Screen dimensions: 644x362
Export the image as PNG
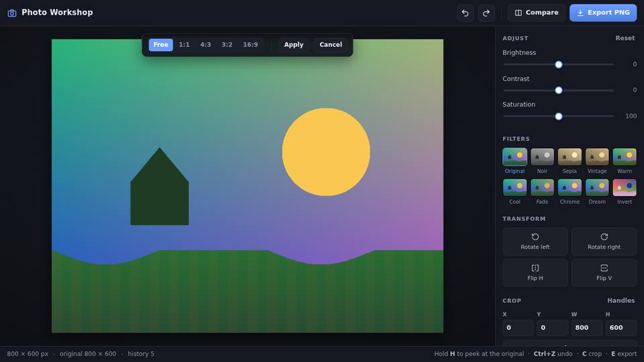click(x=603, y=13)
